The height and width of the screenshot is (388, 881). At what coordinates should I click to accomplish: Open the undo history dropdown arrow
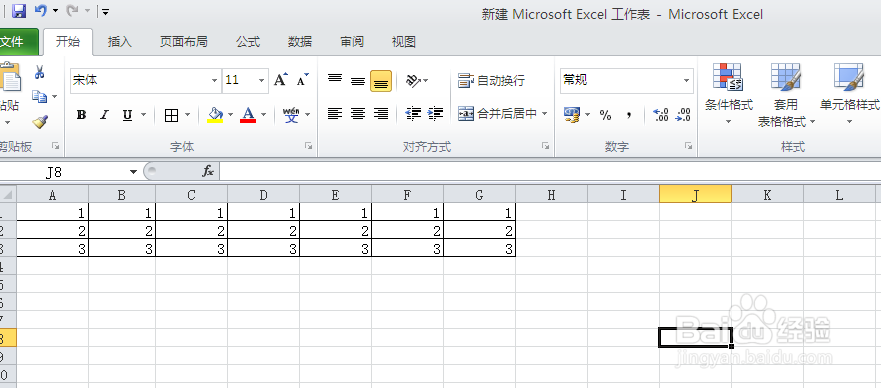[55, 11]
